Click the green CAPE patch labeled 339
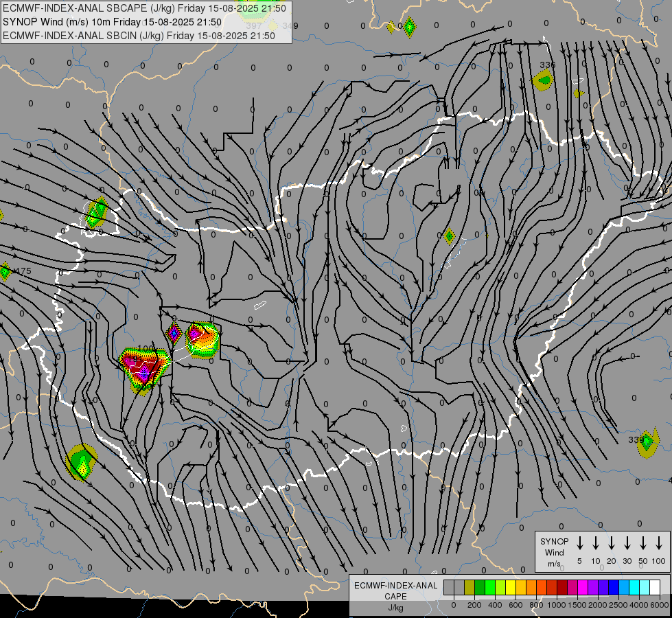 pyautogui.click(x=647, y=442)
